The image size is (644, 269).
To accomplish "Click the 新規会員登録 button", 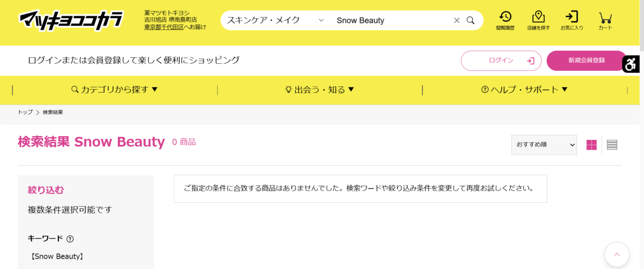I will [587, 60].
